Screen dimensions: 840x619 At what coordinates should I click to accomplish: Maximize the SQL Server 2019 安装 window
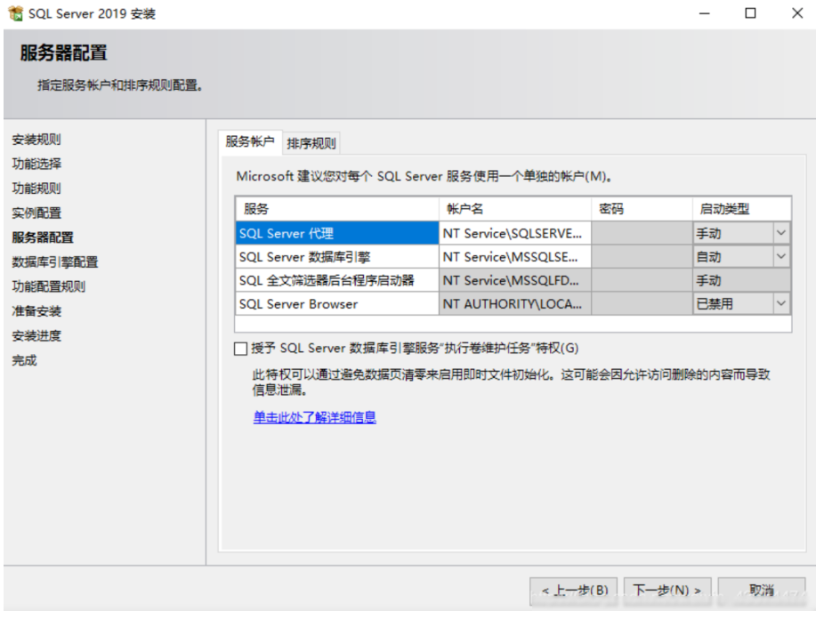750,13
